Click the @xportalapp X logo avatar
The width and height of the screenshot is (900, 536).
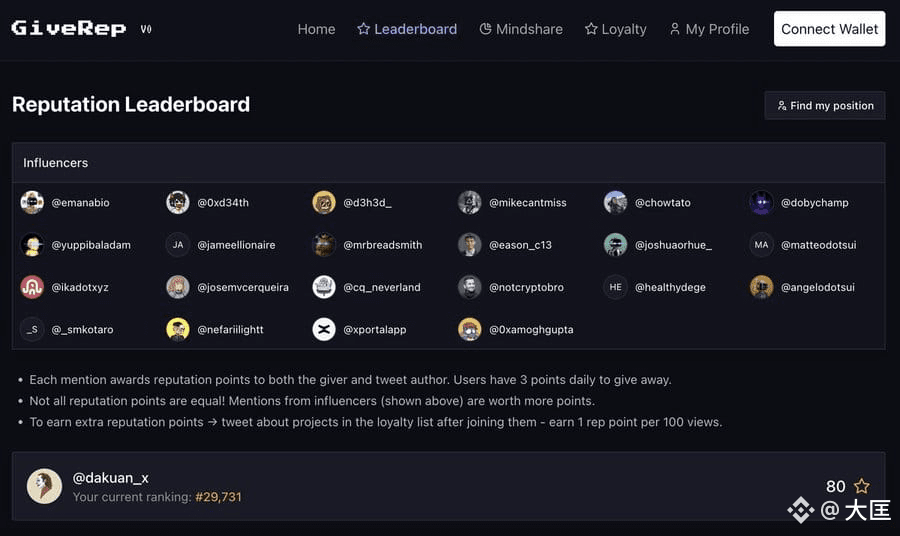point(324,329)
